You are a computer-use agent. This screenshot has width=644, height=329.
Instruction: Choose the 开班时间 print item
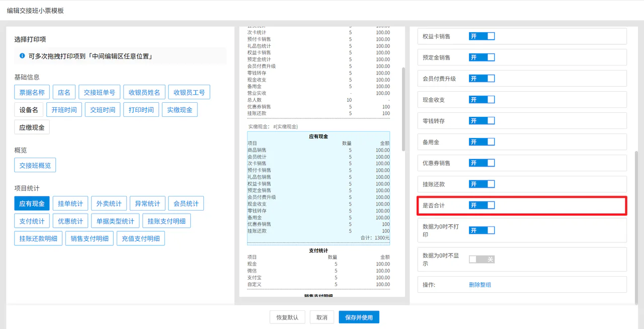[x=64, y=110]
